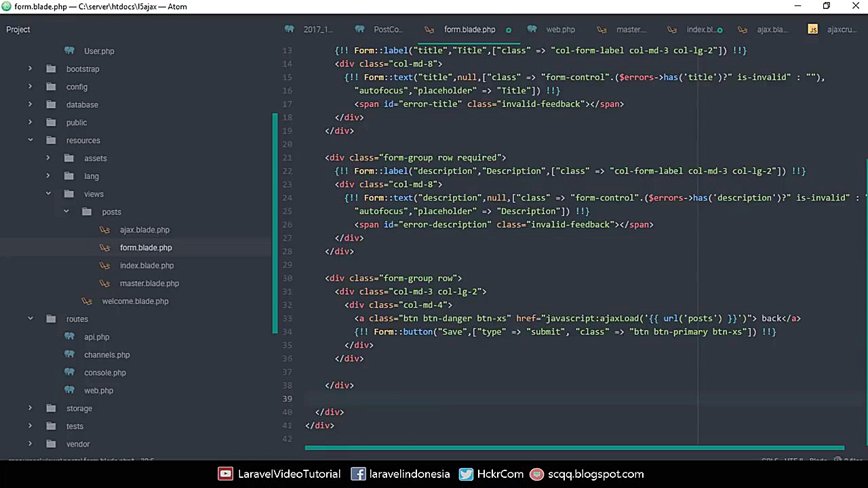Collapse the routes folder

click(30, 319)
